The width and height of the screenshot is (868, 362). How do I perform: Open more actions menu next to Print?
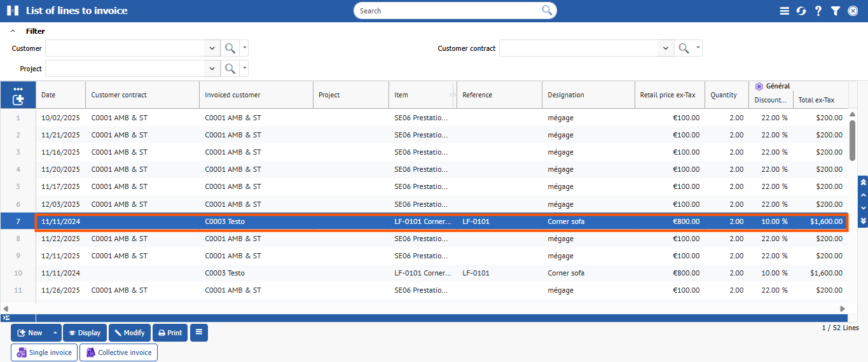pyautogui.click(x=199, y=333)
